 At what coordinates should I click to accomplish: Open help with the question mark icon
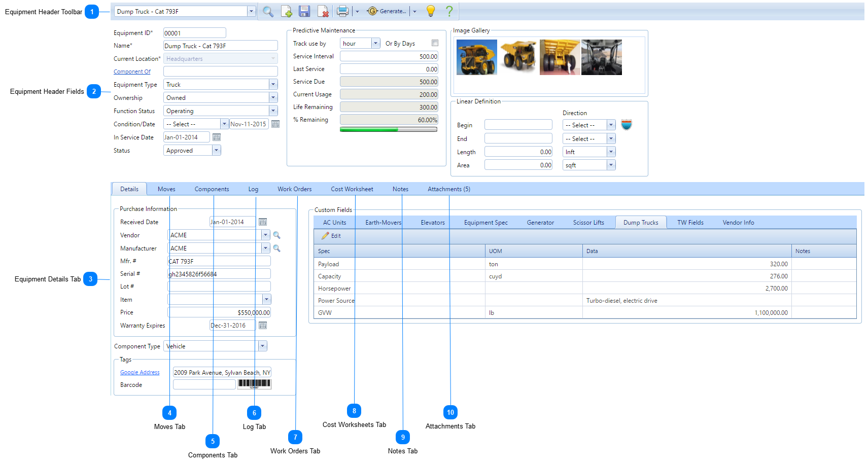pos(449,11)
